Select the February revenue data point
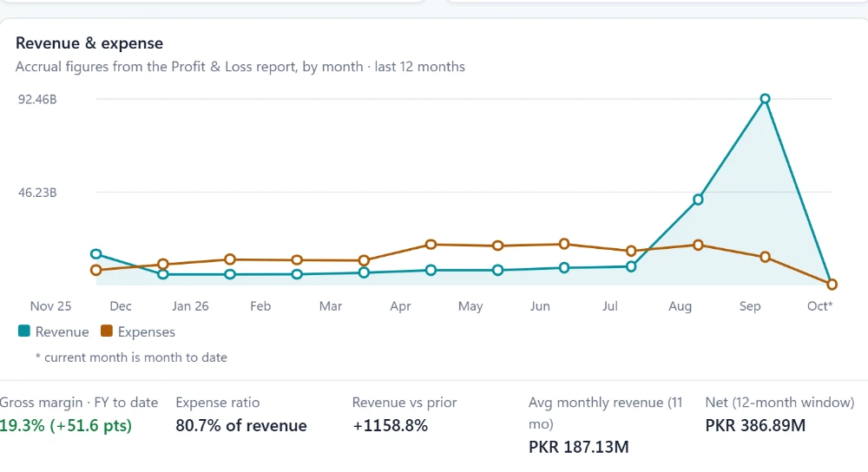The image size is (868, 472). click(x=297, y=274)
